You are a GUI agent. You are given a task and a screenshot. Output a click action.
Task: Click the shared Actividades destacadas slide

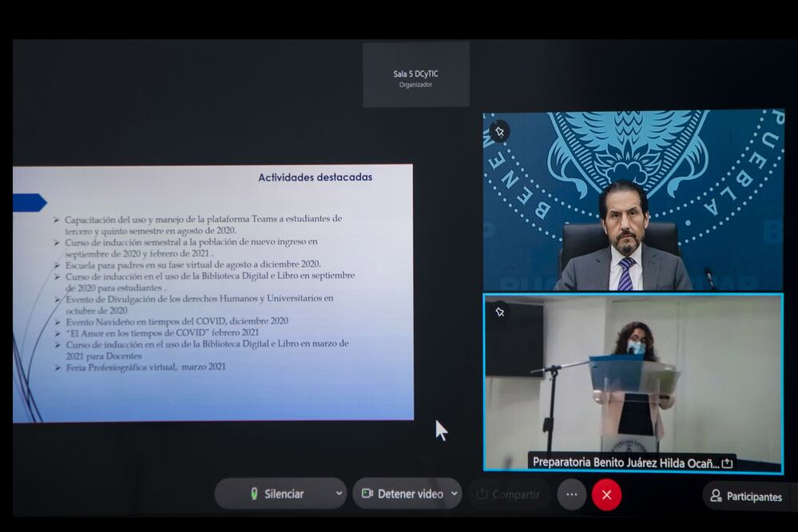pos(213,292)
